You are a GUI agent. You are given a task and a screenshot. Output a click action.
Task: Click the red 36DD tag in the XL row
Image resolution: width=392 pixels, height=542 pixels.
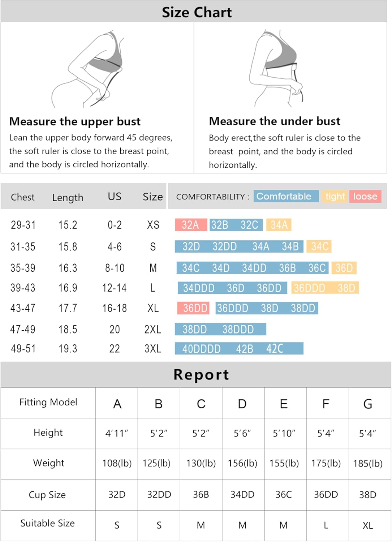[x=193, y=308]
